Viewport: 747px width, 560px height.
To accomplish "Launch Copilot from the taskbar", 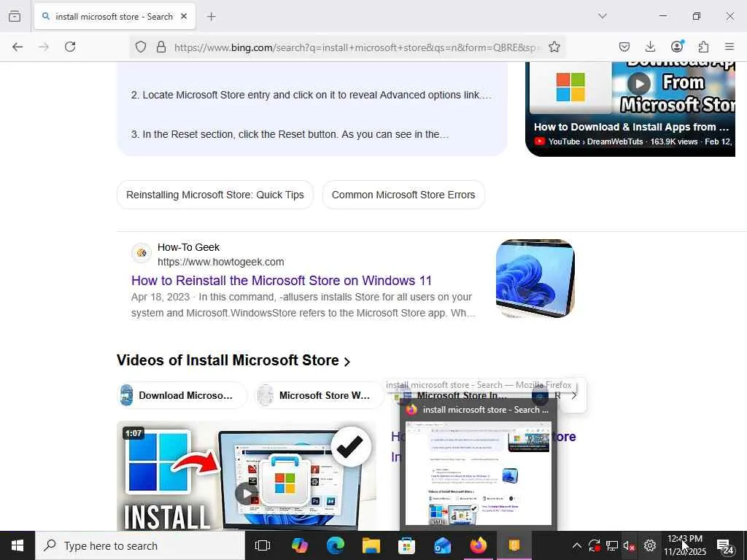I will click(x=299, y=545).
